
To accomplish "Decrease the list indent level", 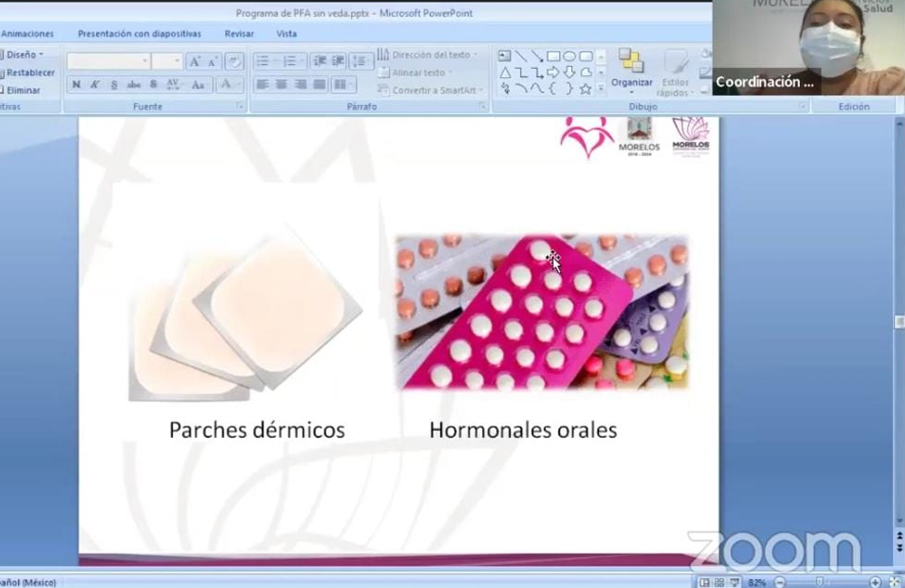I will [x=319, y=62].
